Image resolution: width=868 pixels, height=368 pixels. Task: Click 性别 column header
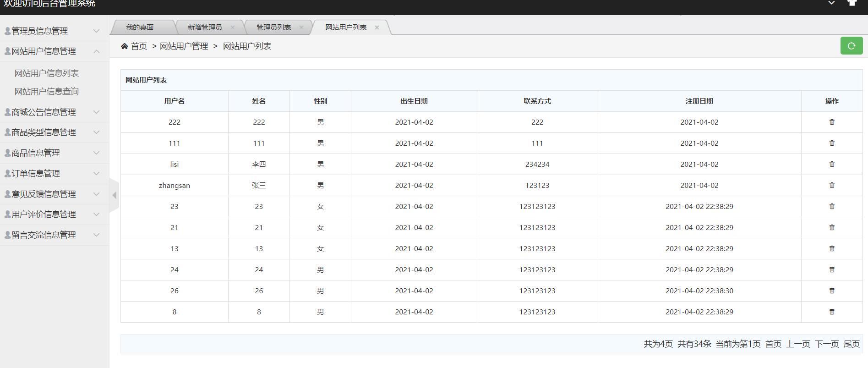click(320, 101)
